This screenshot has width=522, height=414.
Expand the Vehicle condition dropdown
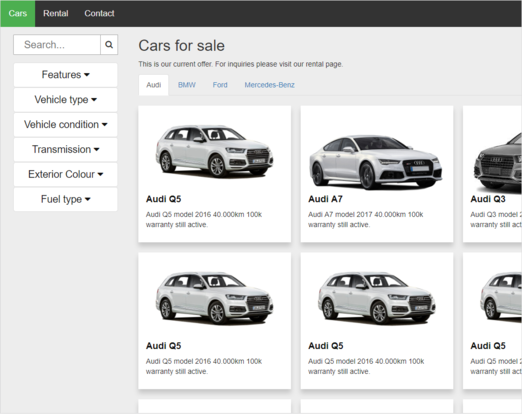(66, 125)
